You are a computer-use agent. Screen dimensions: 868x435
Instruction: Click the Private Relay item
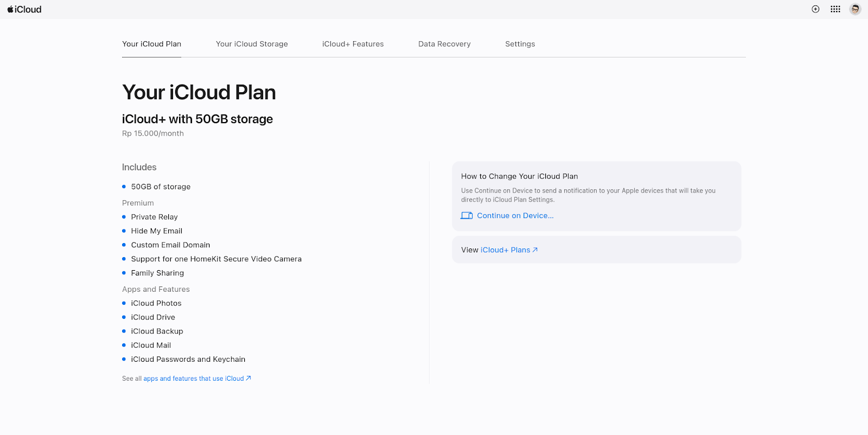coord(154,217)
